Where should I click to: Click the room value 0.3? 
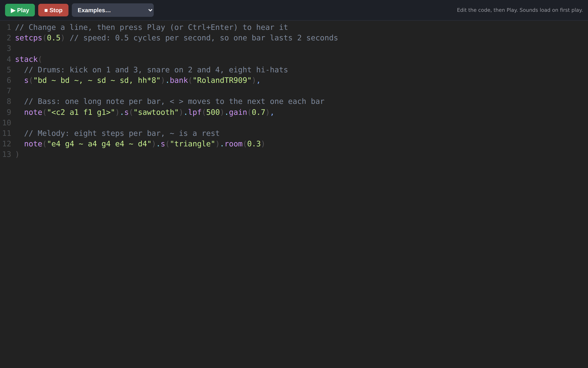[254, 144]
